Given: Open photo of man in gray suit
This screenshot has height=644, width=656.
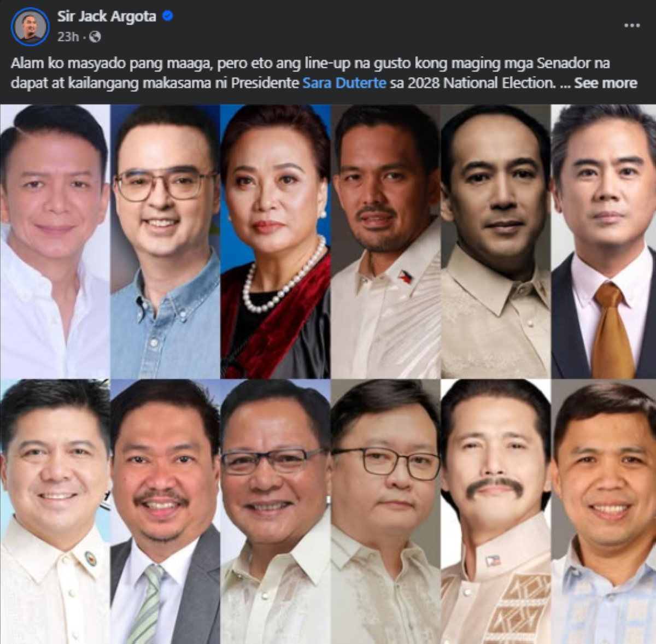Looking at the screenshot, I should 165,512.
